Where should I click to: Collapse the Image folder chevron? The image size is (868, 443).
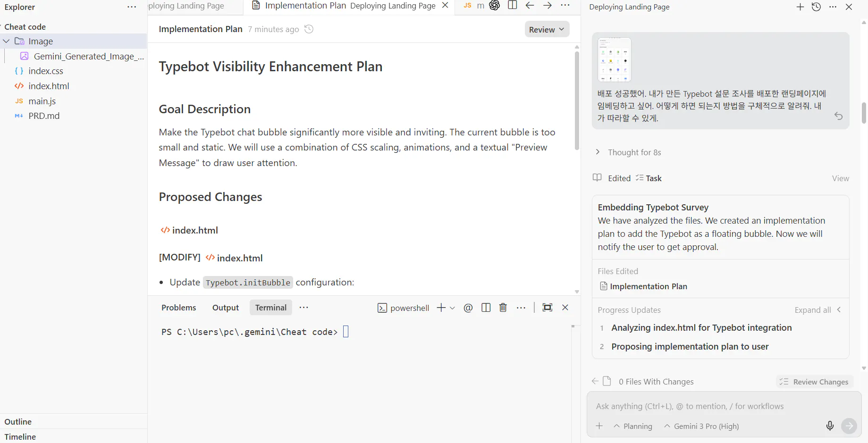coord(6,41)
